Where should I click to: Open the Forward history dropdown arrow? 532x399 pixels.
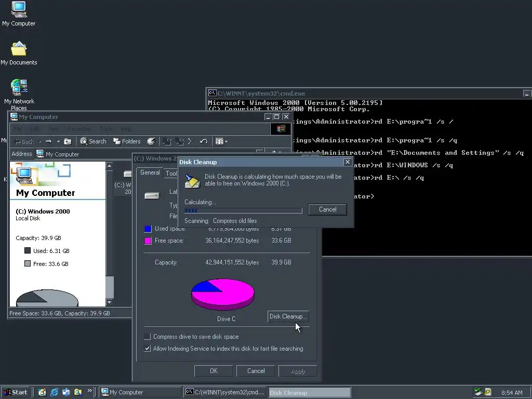(58, 141)
